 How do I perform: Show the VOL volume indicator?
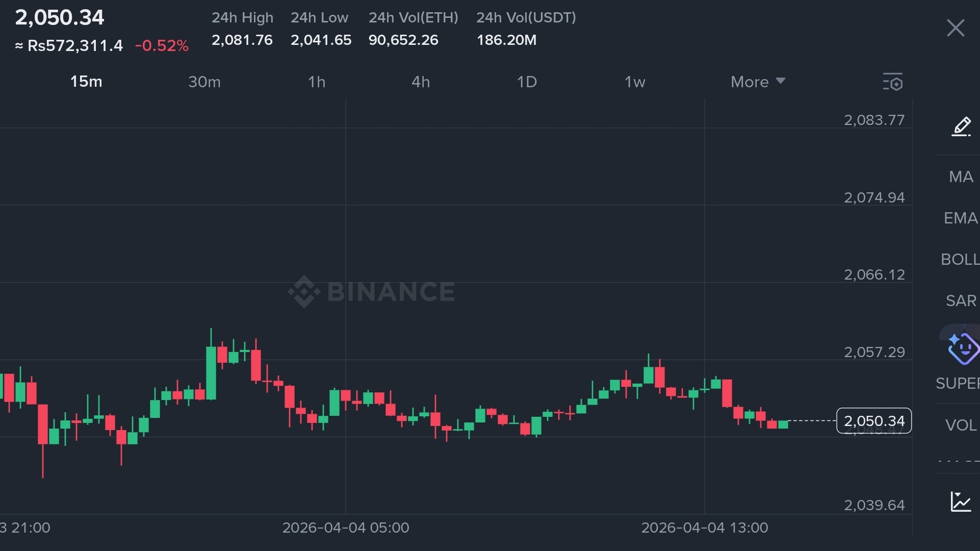pos(961,425)
